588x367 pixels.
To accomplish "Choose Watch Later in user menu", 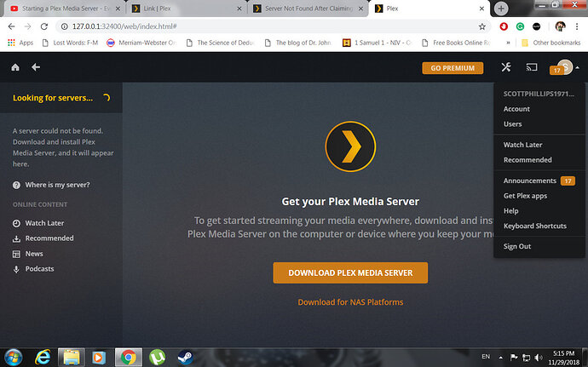I will pyautogui.click(x=522, y=145).
